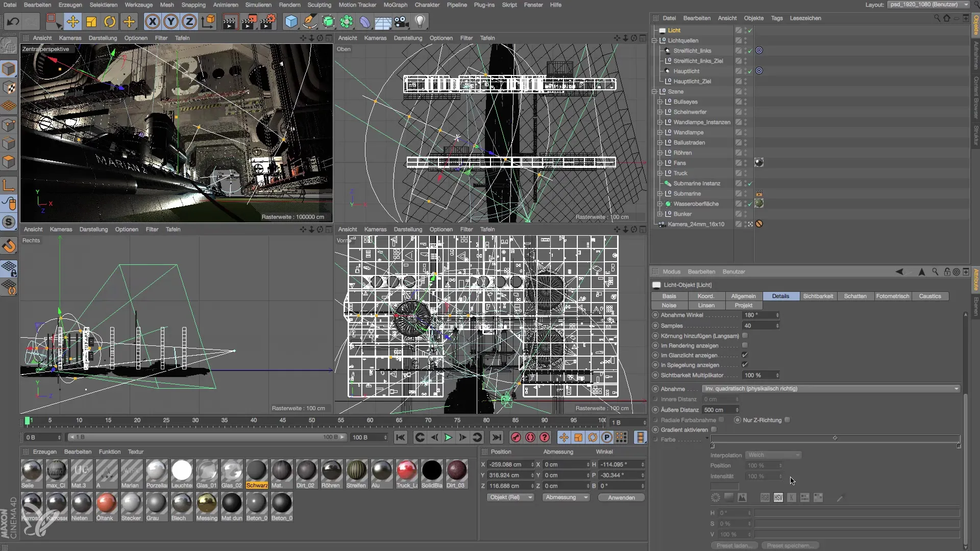The width and height of the screenshot is (980, 551).
Task: Enable Körnung hinzufügen (Langsam) checkbox
Action: click(x=745, y=336)
